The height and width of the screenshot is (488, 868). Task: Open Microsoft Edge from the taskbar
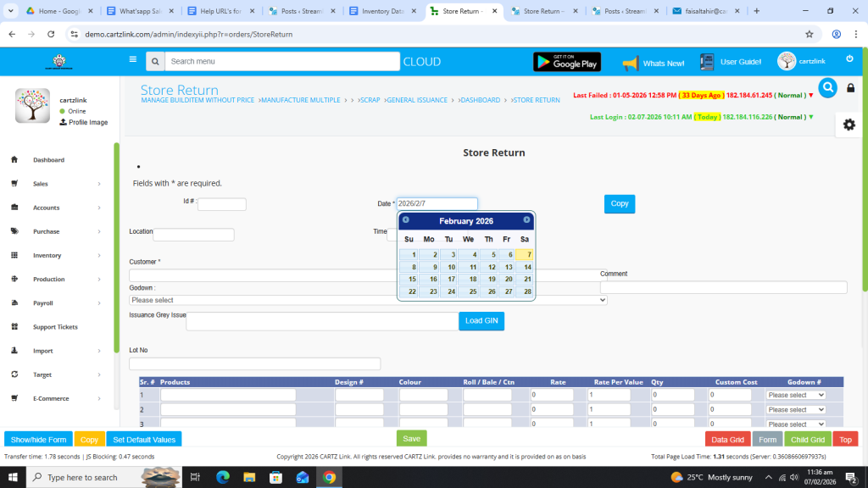click(223, 477)
